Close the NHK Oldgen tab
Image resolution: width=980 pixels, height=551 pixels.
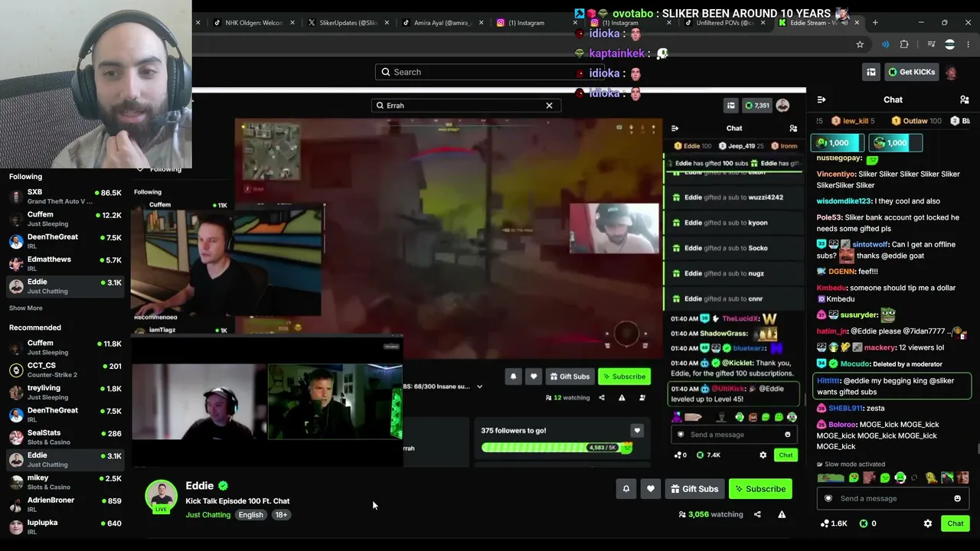(x=292, y=23)
